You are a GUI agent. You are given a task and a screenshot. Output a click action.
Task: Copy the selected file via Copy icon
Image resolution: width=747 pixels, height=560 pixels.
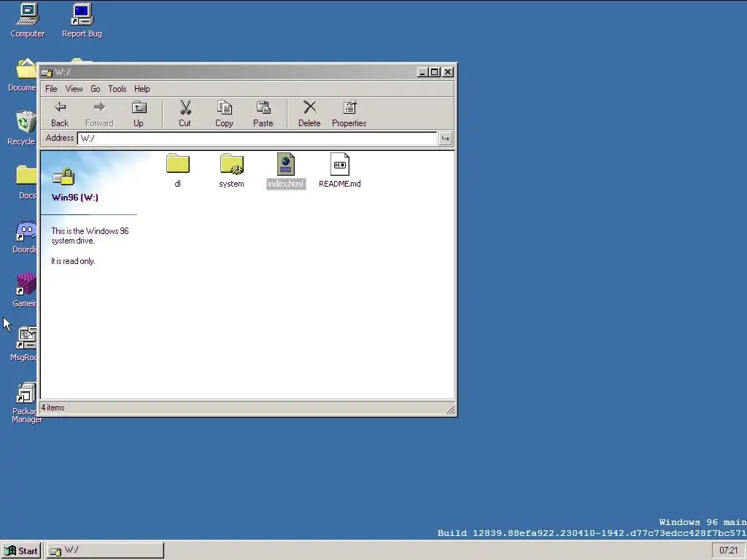click(224, 114)
